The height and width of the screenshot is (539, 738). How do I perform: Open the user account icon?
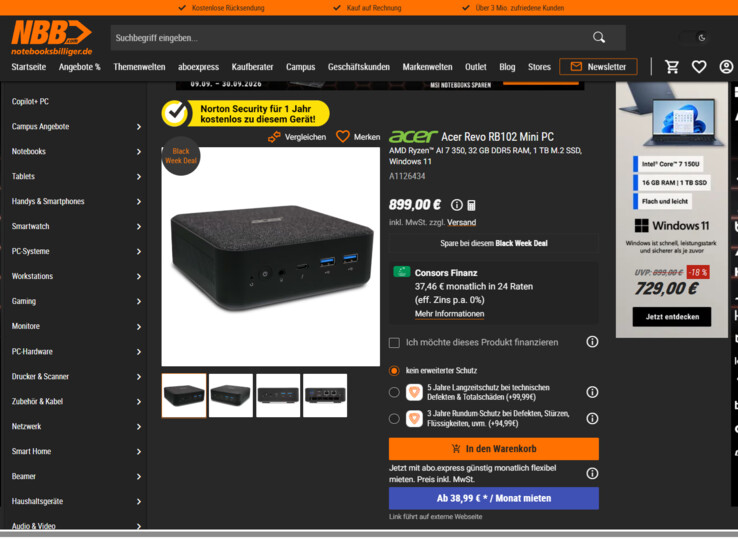[x=726, y=67]
